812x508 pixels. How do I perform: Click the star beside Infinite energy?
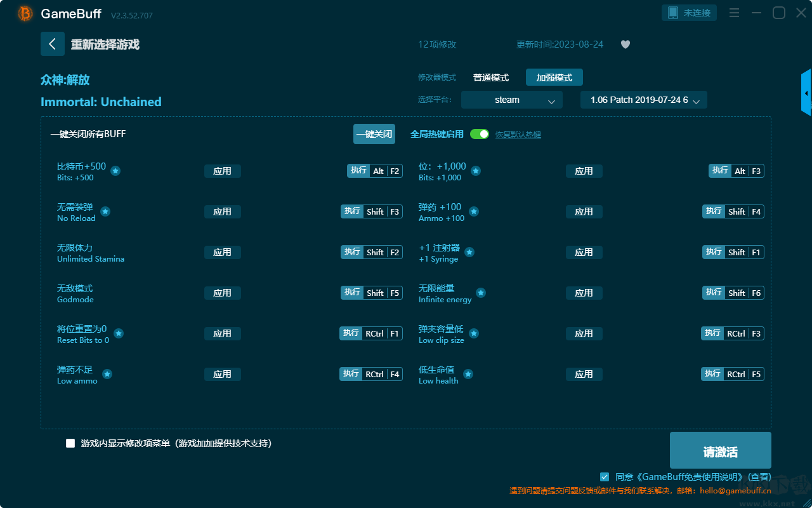(x=481, y=293)
